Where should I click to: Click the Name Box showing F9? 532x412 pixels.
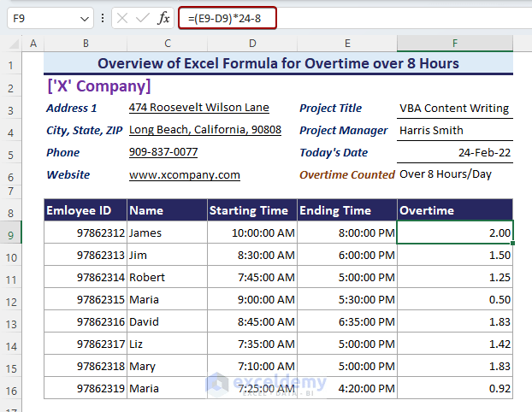[x=50, y=18]
